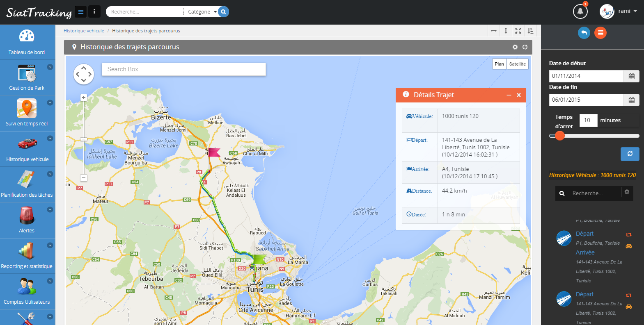The width and height of the screenshot is (644, 325).
Task: Open Reporting et statistique
Action: [27, 256]
